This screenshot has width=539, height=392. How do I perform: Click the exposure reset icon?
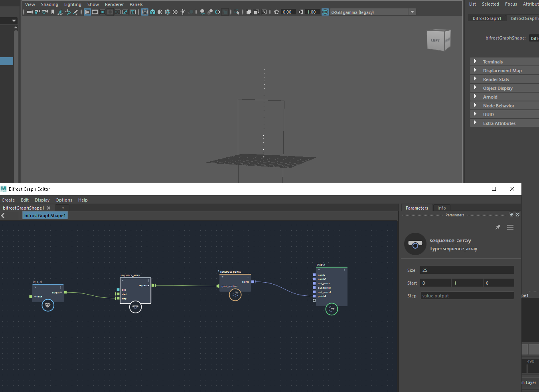click(x=276, y=12)
